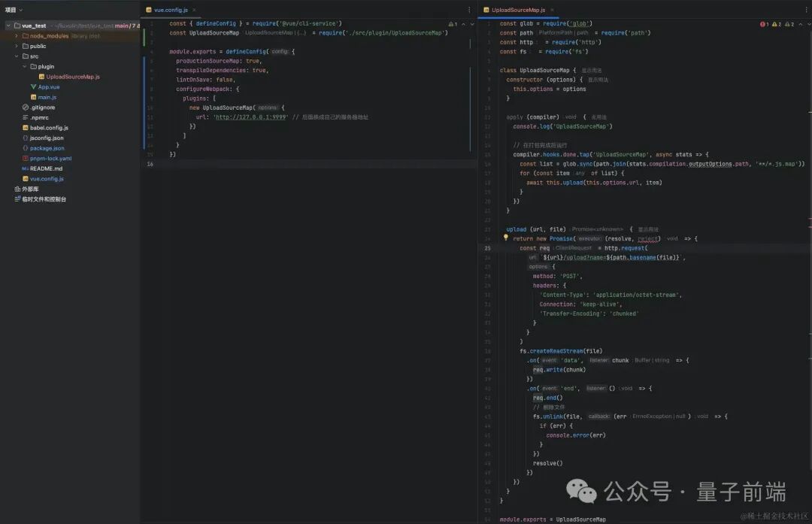Collapse the vue_test project root
Viewport: 812px width, 524px height.
tap(8, 26)
